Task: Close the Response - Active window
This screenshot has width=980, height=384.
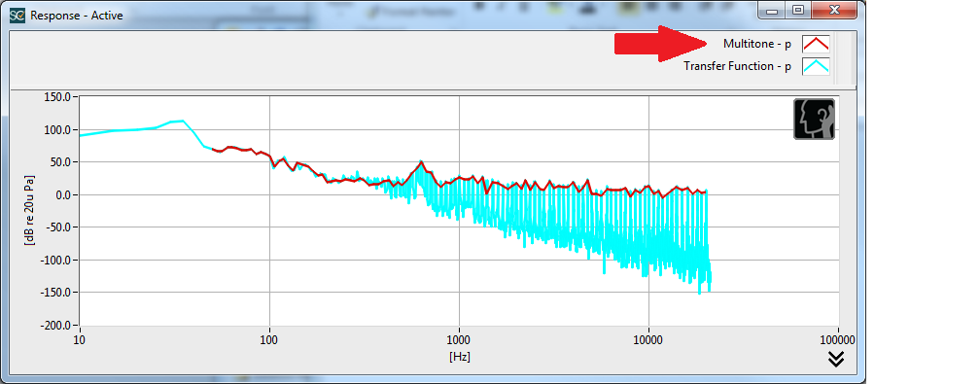Action: click(x=834, y=11)
